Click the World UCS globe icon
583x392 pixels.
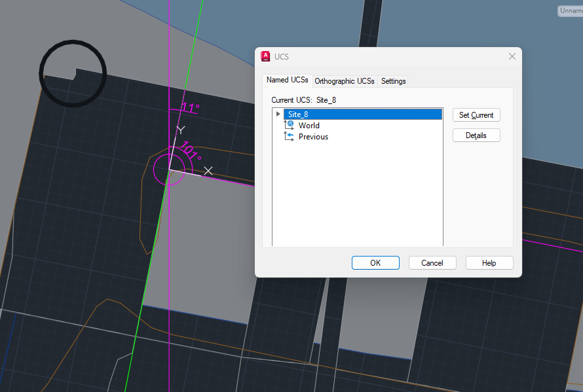[x=289, y=125]
